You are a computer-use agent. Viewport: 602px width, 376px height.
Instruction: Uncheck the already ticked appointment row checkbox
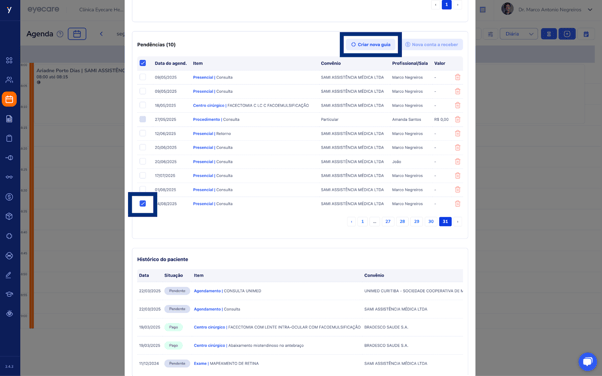(x=143, y=204)
